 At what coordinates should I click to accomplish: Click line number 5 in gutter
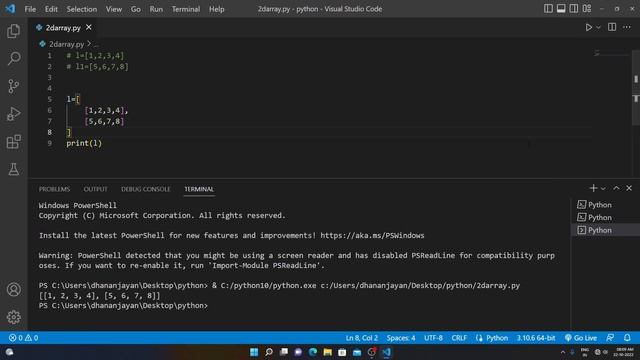pyautogui.click(x=49, y=99)
